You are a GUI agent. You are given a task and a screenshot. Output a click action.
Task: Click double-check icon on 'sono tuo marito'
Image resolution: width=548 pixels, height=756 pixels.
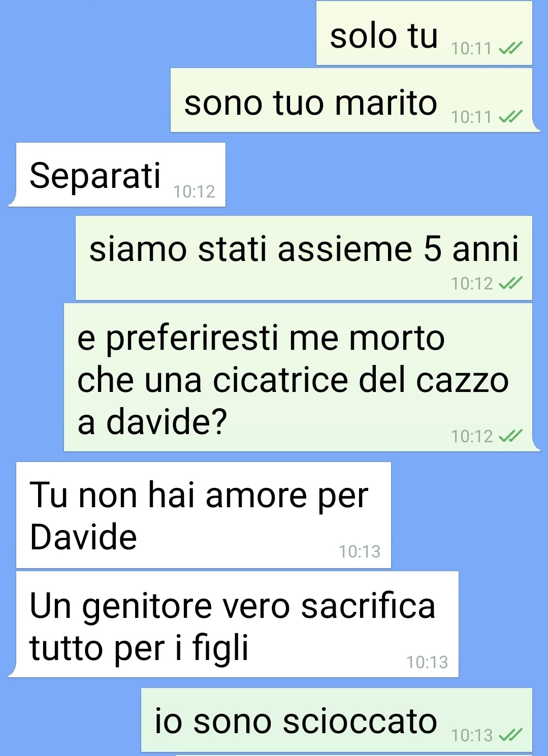pos(510,117)
